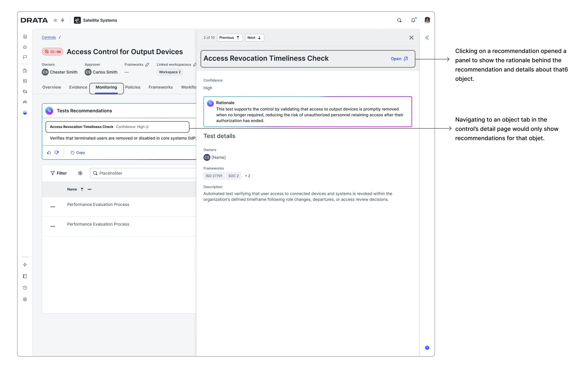
Task: Click first Performance Evaluation Process row name
Action: pyautogui.click(x=98, y=204)
